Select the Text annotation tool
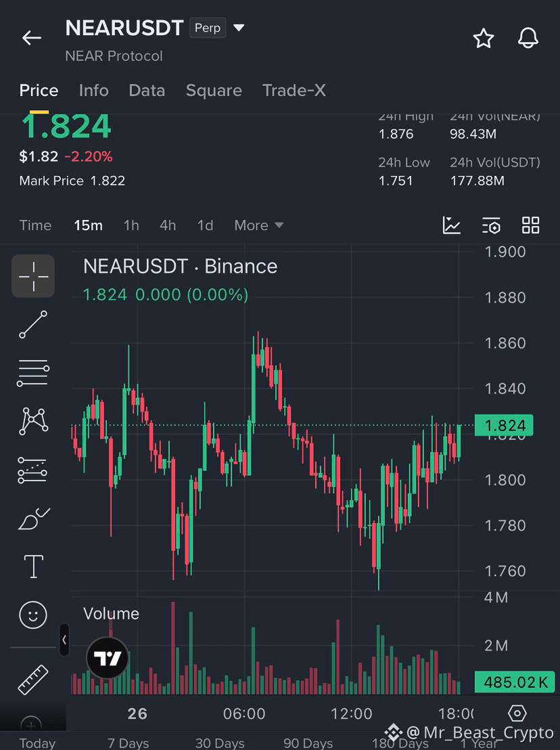560x750 pixels. coord(33,567)
